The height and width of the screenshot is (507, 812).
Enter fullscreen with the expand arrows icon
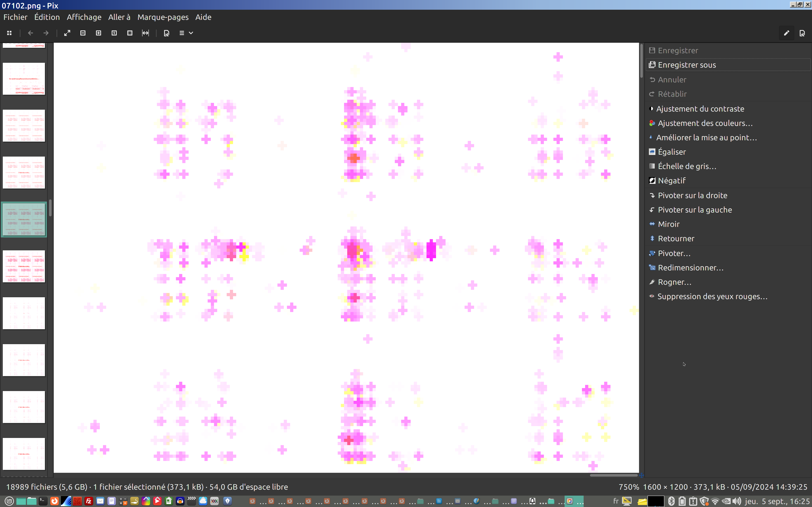67,33
